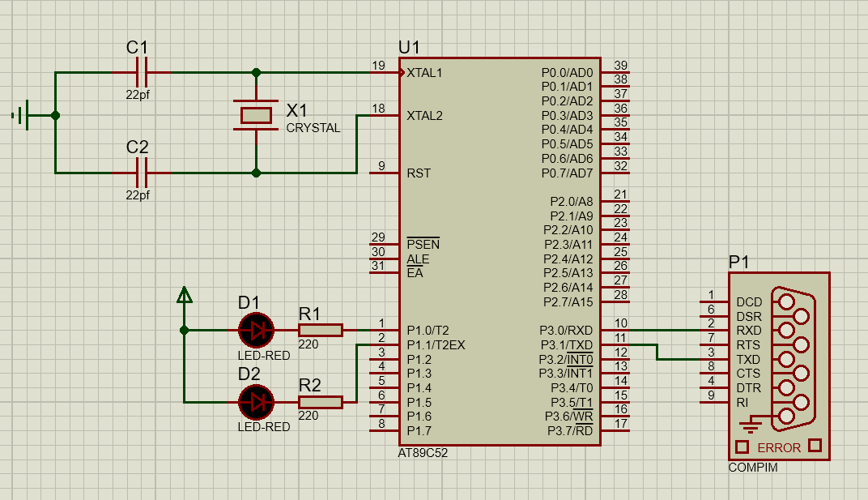Click the R1 resistor body
The height and width of the screenshot is (500, 868).
(x=320, y=330)
